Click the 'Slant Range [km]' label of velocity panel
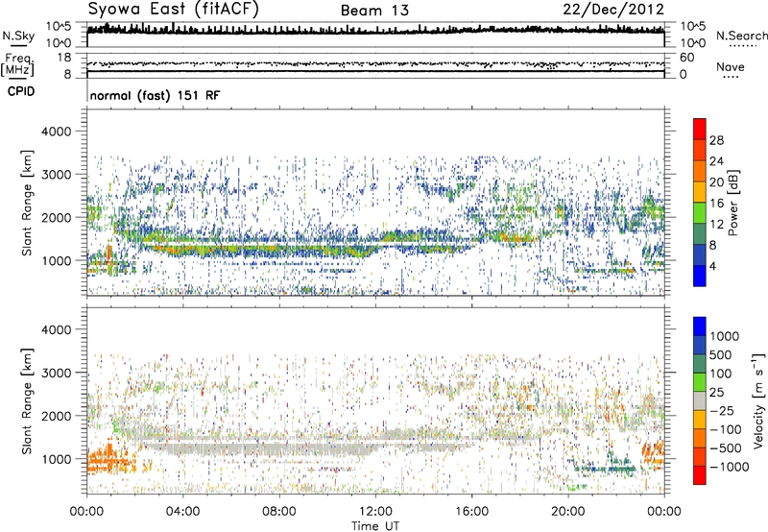This screenshot has width=768, height=532. (x=27, y=401)
